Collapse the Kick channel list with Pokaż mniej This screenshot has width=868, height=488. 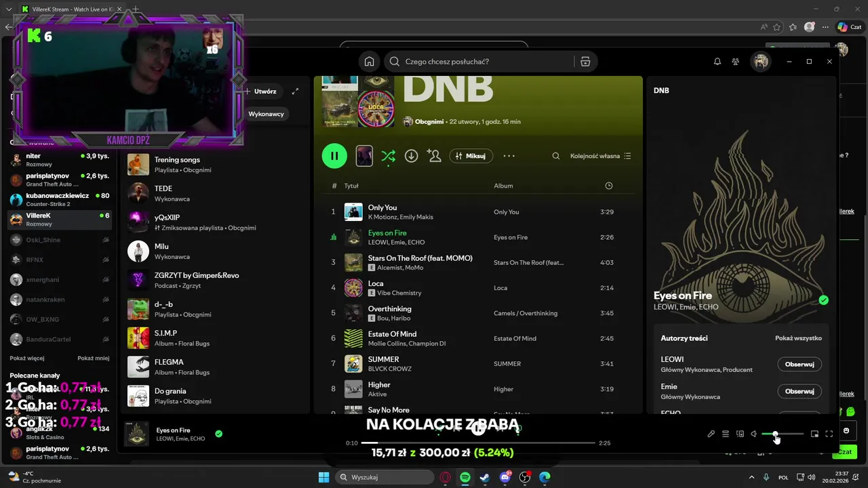pos(93,358)
